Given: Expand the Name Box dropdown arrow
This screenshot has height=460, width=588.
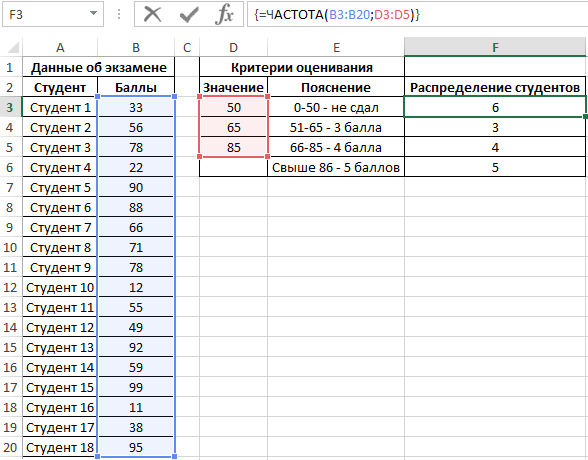Looking at the screenshot, I should 93,14.
